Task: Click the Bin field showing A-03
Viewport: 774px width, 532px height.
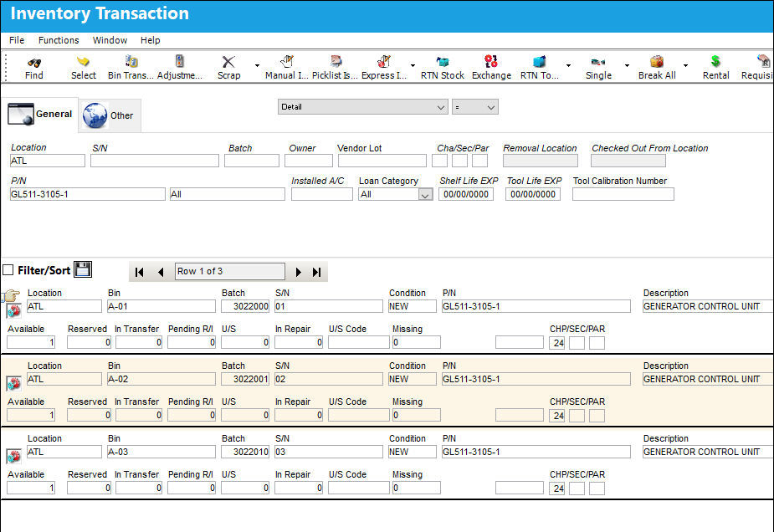Action: pyautogui.click(x=161, y=452)
